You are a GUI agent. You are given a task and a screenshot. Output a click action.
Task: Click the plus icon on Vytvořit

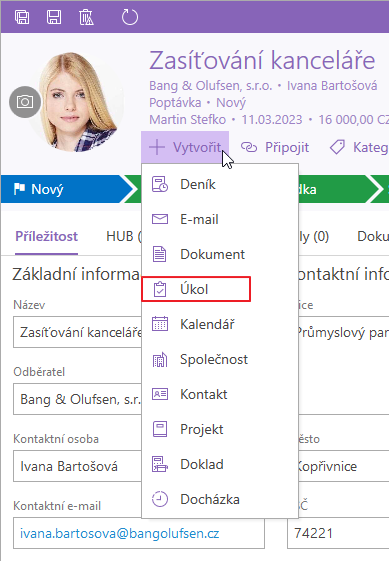(x=157, y=147)
